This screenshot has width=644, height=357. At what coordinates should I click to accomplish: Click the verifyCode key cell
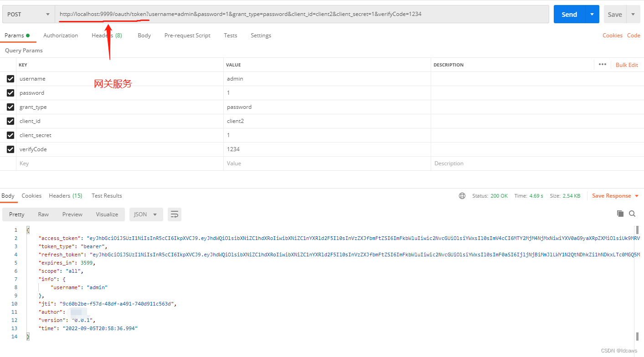click(119, 149)
